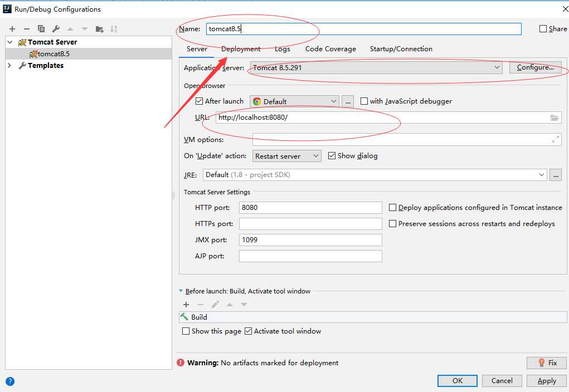Move before launch task down
Viewport: 569px width, 392px height.
click(x=244, y=305)
